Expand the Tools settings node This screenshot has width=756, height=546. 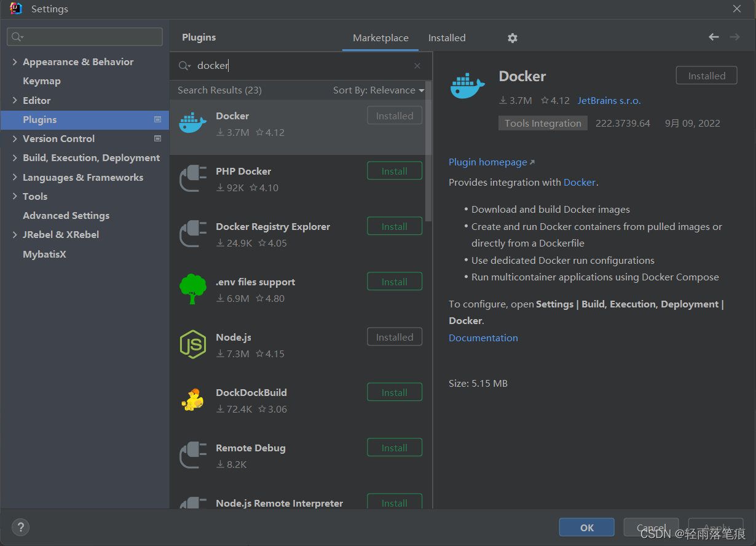(15, 196)
